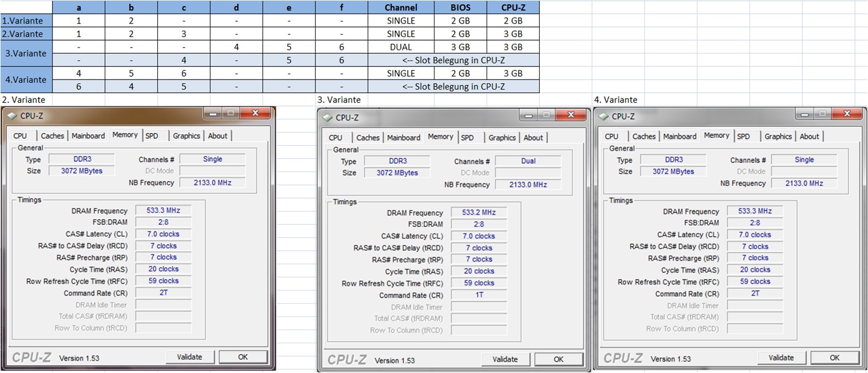Screen dimensions: 868x373
Task: Click the 533.2 MHz DRAM Frequency field
Action: [479, 212]
